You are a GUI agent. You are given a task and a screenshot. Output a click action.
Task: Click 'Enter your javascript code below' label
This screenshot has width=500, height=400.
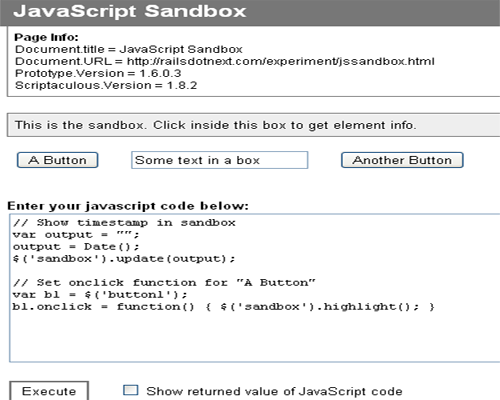coord(128,206)
